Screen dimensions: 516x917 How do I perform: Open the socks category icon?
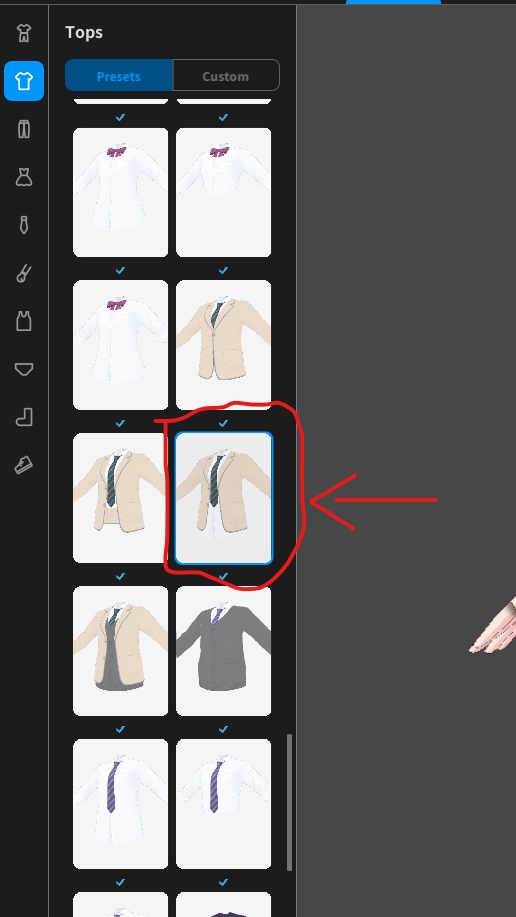(23, 417)
